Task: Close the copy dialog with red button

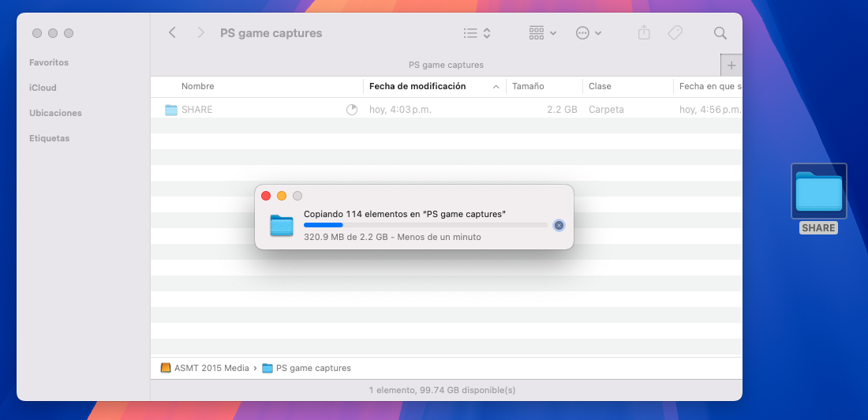Action: tap(266, 196)
